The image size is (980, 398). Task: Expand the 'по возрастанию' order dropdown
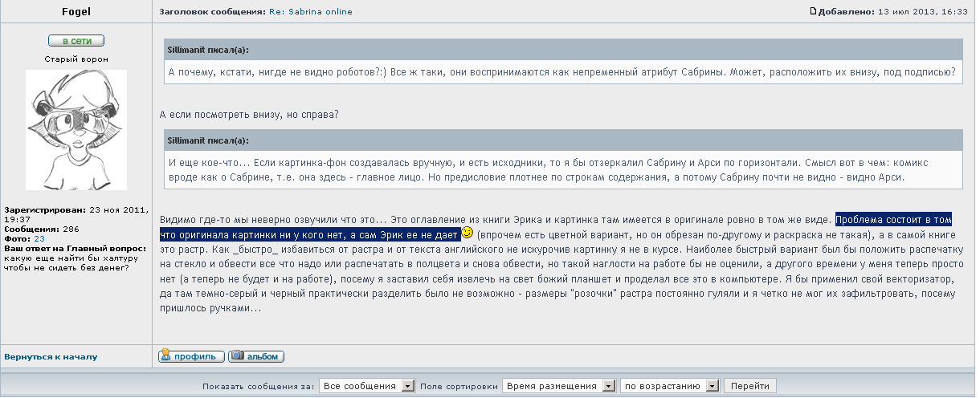coord(670,386)
